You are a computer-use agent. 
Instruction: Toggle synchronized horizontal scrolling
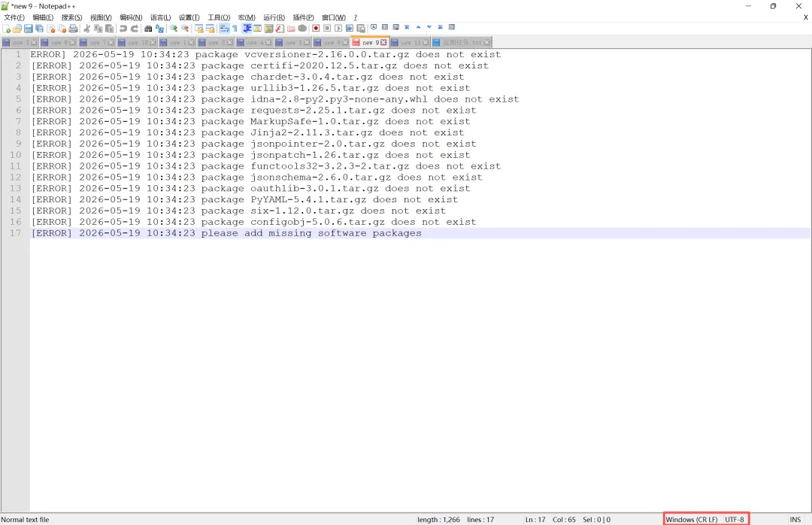[x=211, y=29]
